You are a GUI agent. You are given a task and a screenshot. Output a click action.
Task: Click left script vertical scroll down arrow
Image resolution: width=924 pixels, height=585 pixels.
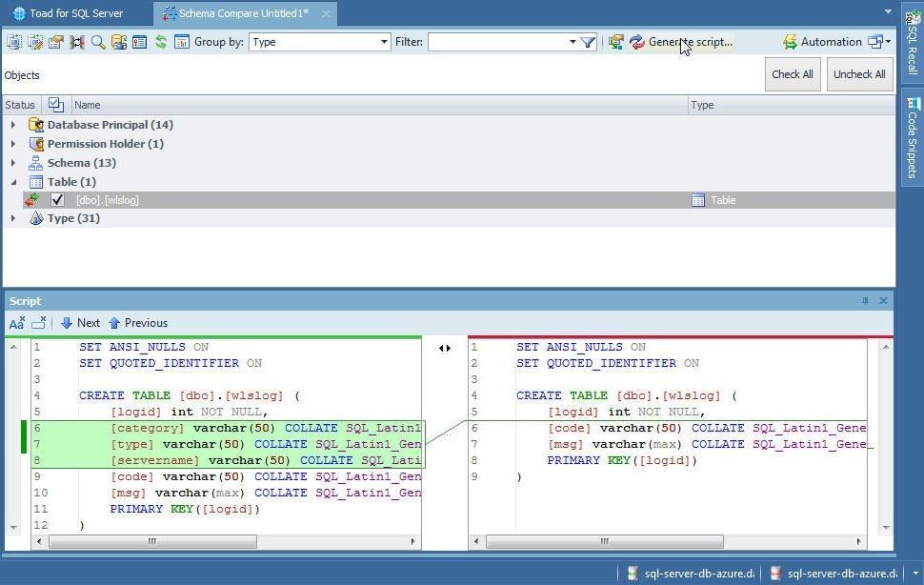(x=13, y=527)
